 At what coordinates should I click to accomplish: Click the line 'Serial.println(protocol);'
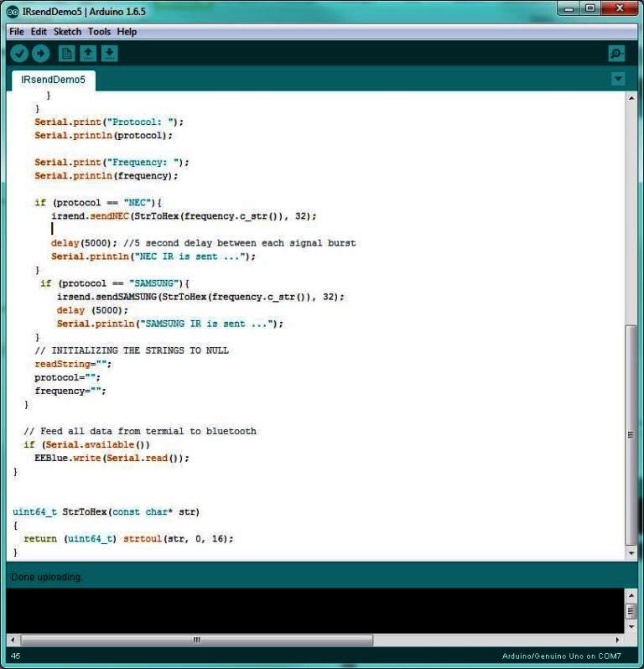click(x=104, y=136)
